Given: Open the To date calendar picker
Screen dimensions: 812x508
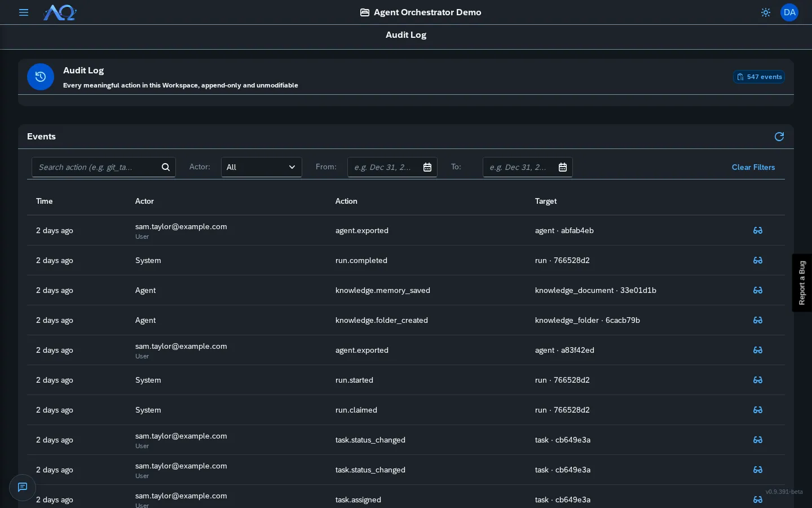Looking at the screenshot, I should (563, 167).
